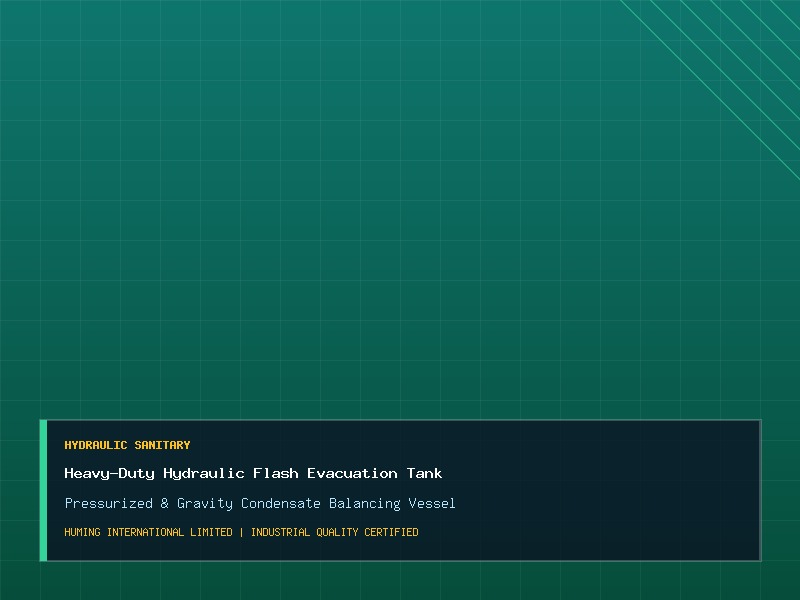The width and height of the screenshot is (800, 600).
Task: Click the word SANITARY in yellow label
Action: (162, 445)
